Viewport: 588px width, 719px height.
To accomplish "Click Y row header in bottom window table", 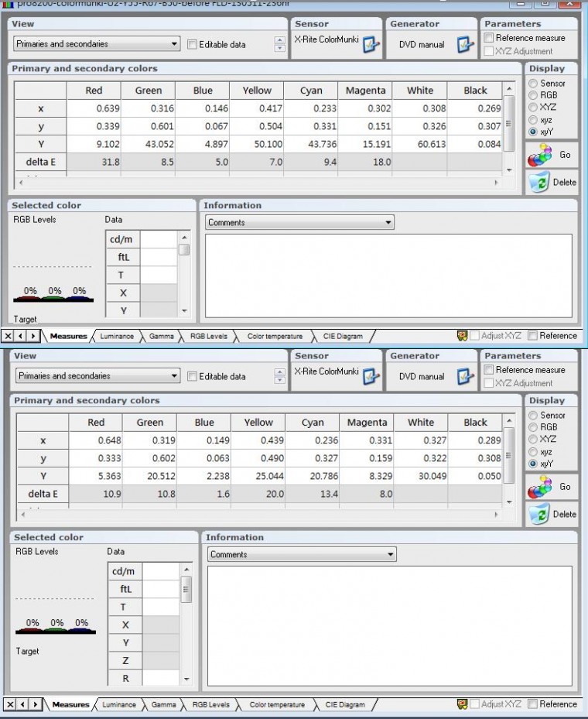I will pyautogui.click(x=43, y=476).
